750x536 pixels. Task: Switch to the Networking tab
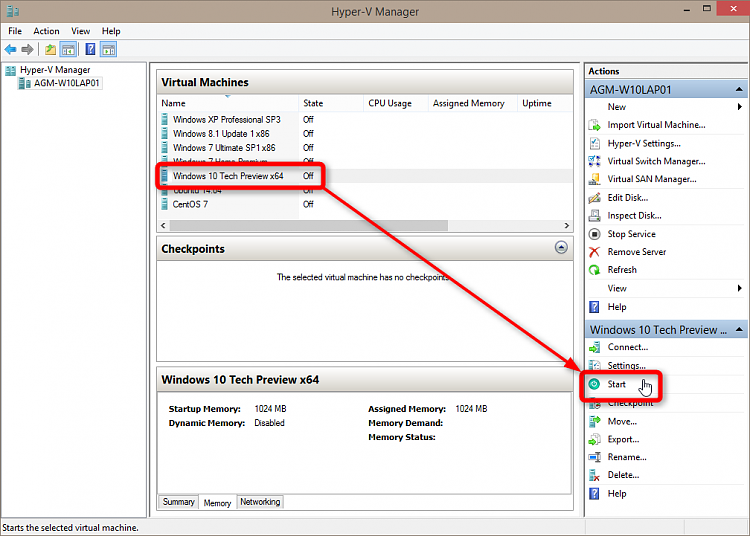pyautogui.click(x=260, y=502)
